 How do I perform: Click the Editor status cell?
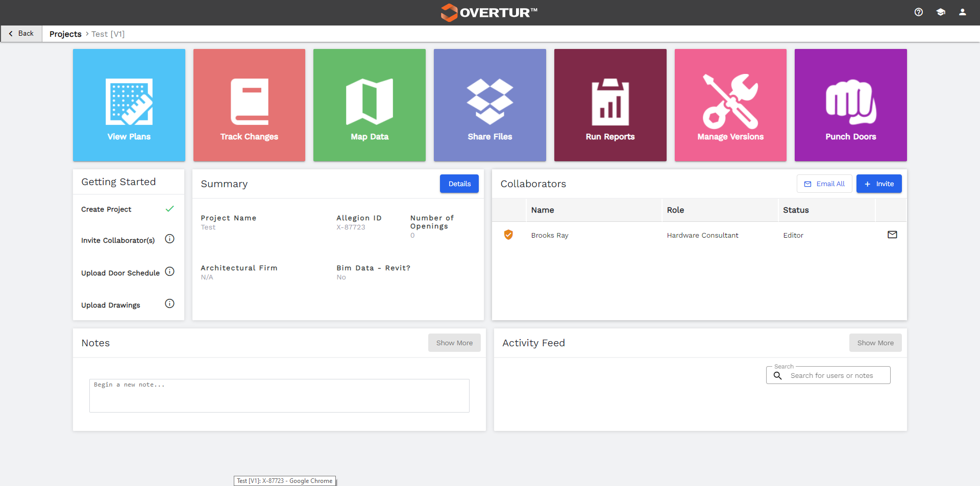point(793,235)
